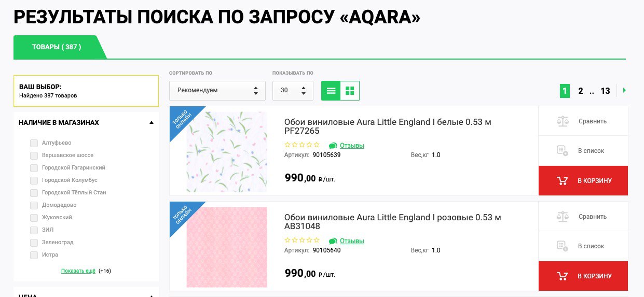Open pink wallpaper product thumbnail
Image resolution: width=644 pixels, height=297 pixels.
(227, 247)
